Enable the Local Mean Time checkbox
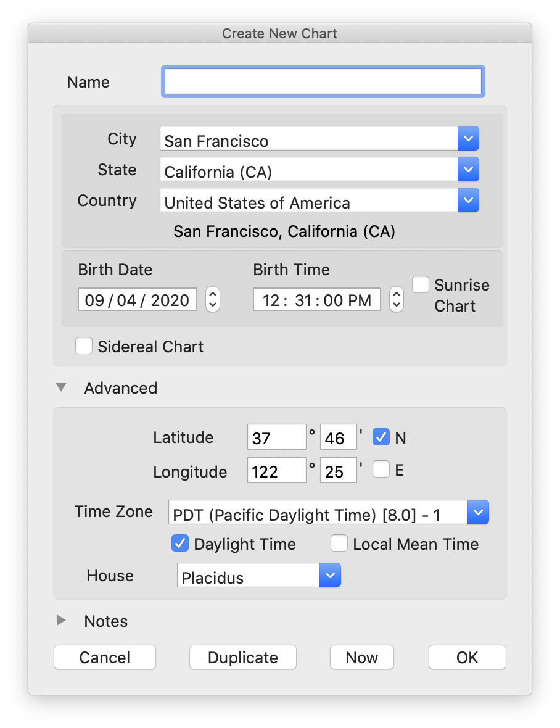 click(x=339, y=544)
